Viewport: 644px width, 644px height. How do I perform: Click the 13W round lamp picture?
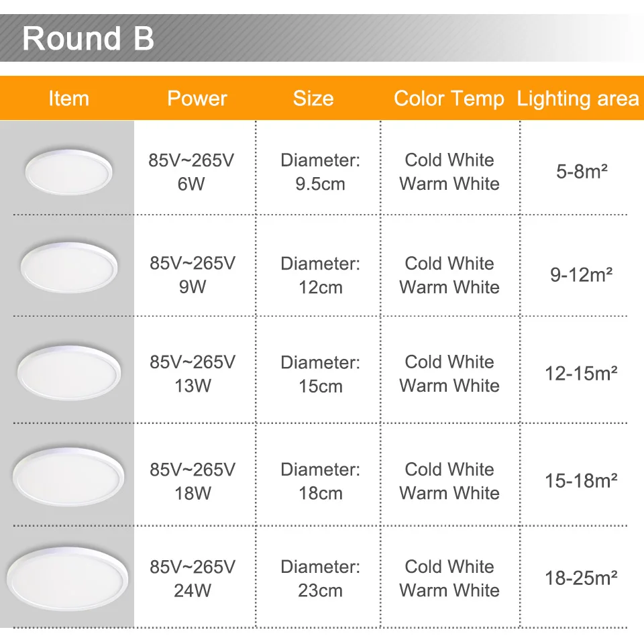click(69, 370)
